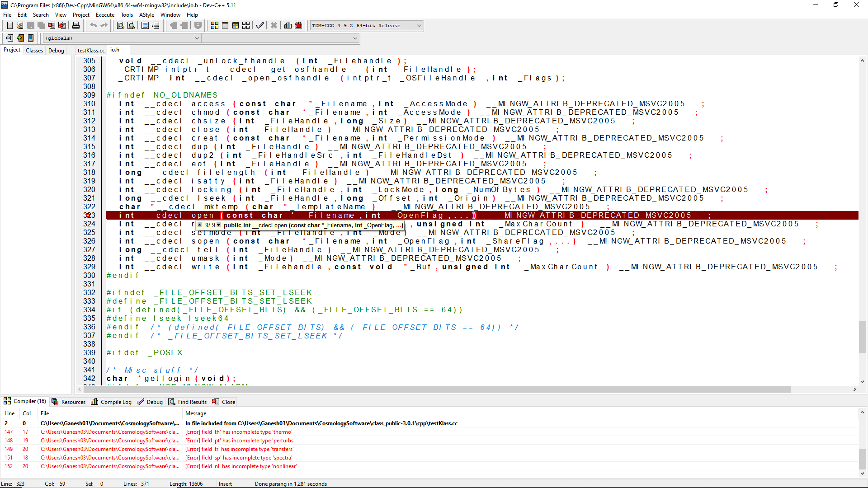This screenshot has height=488, width=868.
Task: Click the Replace toolbar icon
Action: pyautogui.click(x=131, y=25)
